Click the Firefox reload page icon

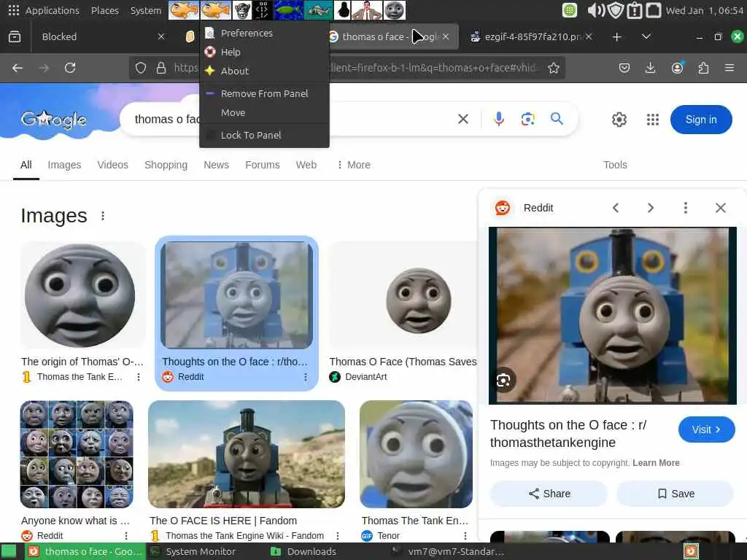[70, 68]
